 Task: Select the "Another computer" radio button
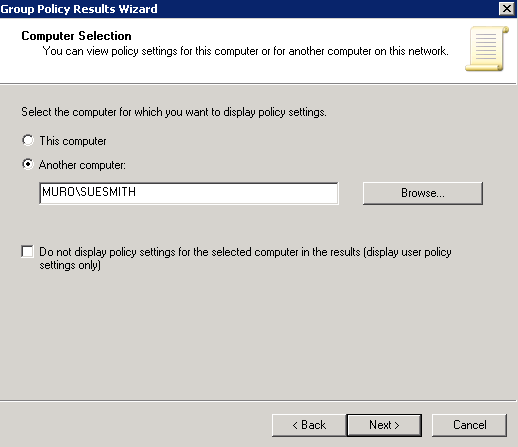point(28,164)
